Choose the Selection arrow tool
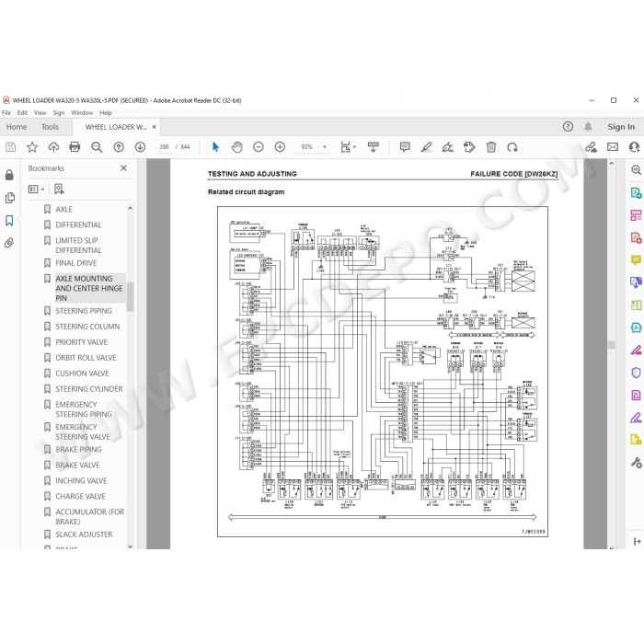Screen dimensions: 644x644 point(215,146)
